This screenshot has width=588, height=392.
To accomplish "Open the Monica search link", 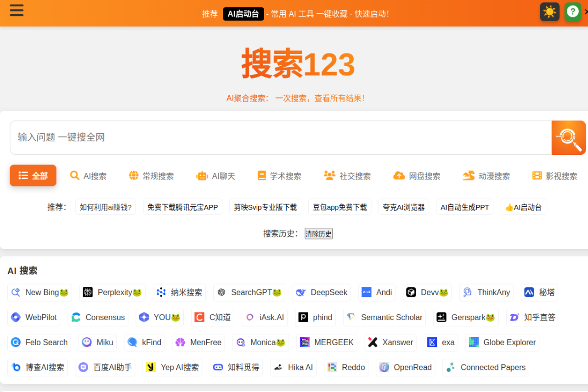I will coord(260,342).
